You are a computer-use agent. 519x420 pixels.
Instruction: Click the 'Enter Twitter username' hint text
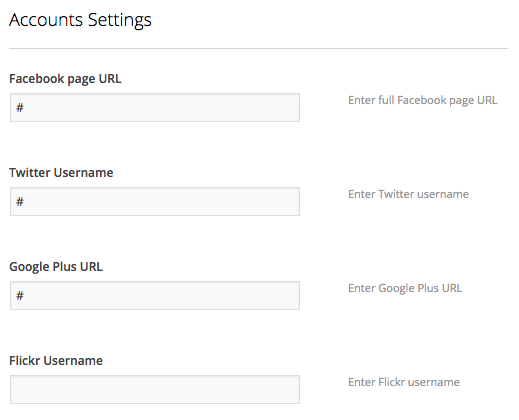pyautogui.click(x=408, y=194)
